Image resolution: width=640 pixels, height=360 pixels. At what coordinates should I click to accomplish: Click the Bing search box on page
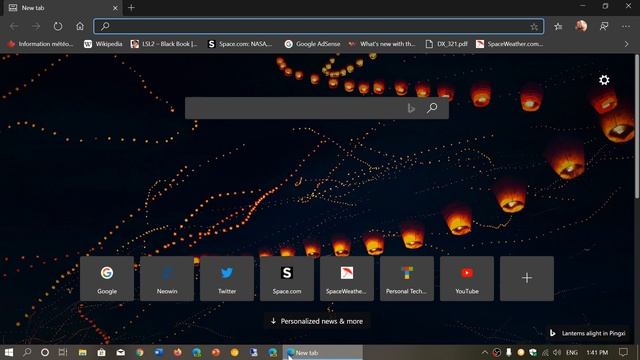317,108
